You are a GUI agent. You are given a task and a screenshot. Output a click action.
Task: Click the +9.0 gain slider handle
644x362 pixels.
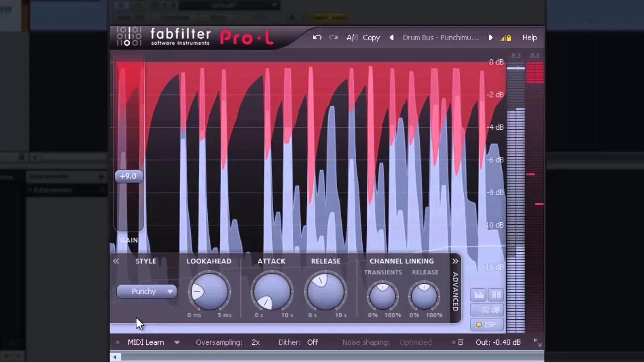(x=129, y=176)
